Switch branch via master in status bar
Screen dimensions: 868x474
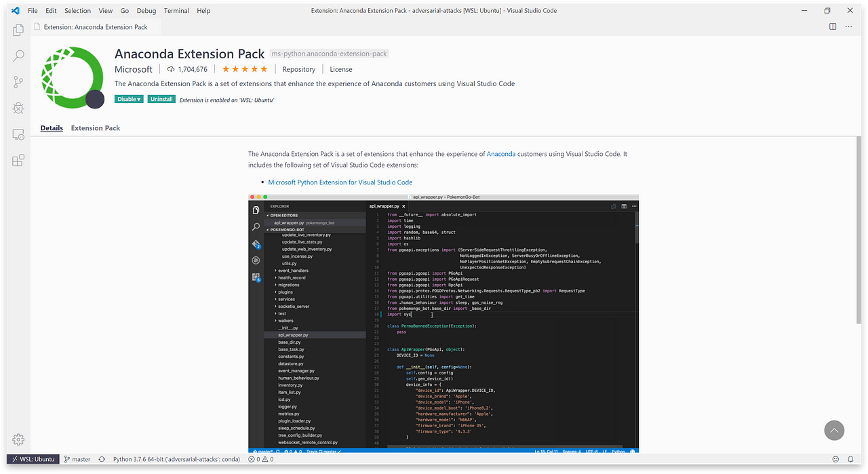pyautogui.click(x=77, y=459)
